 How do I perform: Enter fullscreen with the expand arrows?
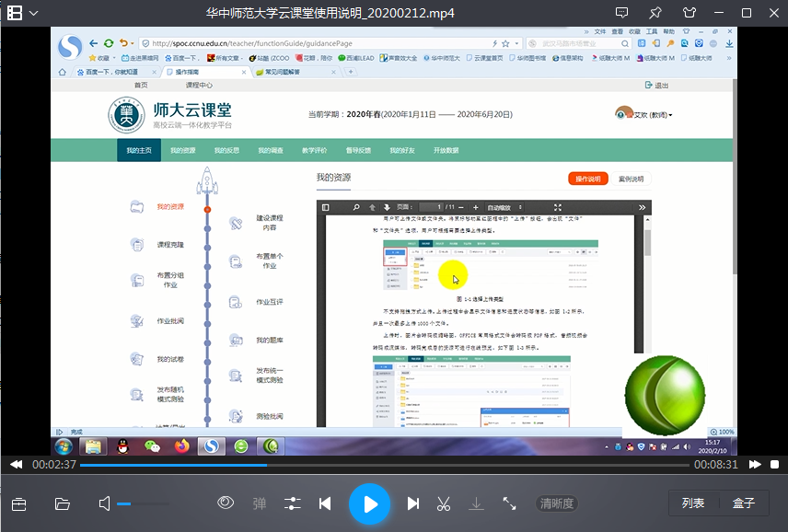point(509,503)
